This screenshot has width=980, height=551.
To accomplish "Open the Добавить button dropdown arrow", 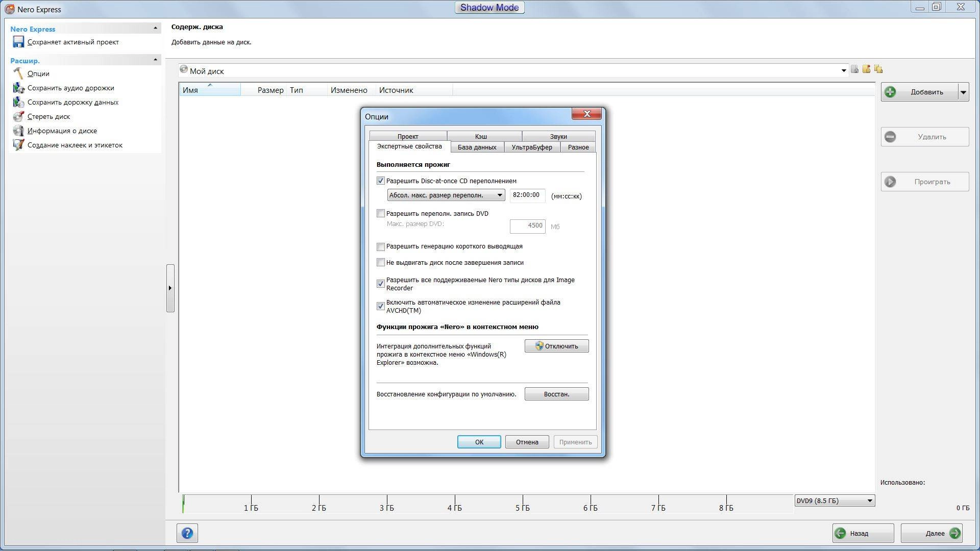I will [963, 92].
